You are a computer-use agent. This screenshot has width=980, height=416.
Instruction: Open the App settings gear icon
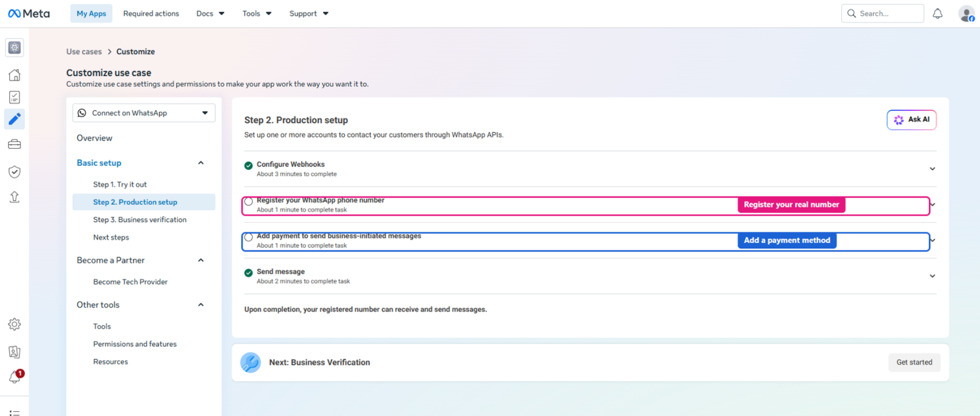pyautogui.click(x=15, y=324)
